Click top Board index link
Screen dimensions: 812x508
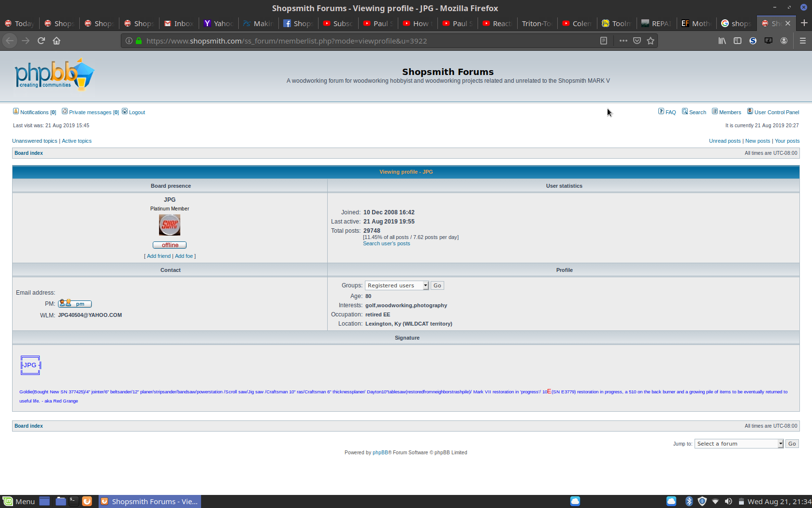(29, 153)
